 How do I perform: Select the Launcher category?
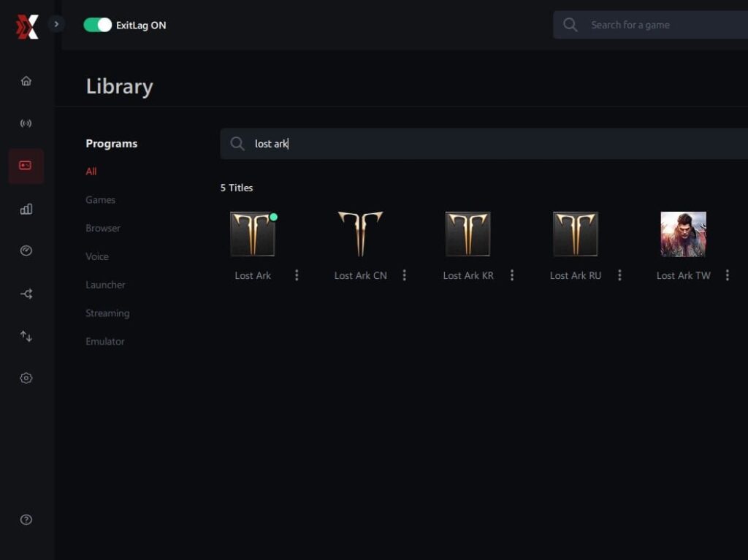click(105, 285)
